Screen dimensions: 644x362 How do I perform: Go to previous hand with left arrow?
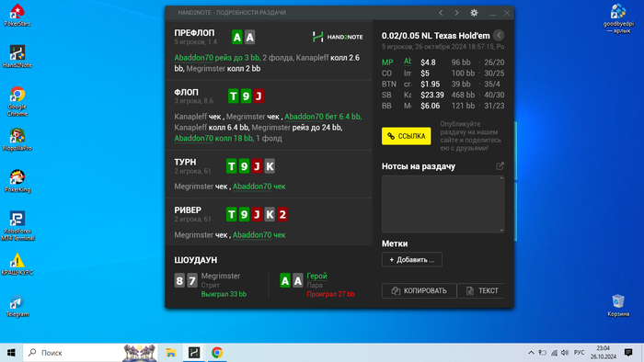coord(441,13)
